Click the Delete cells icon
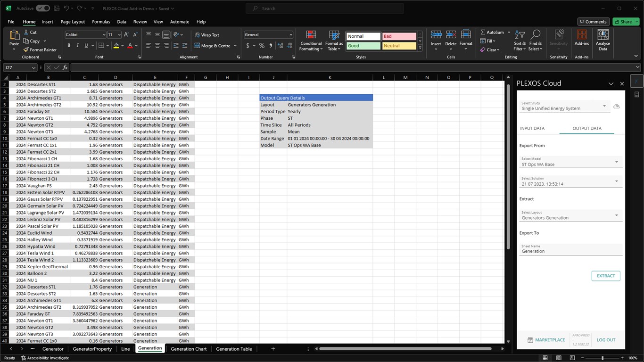Viewport: 644px width, 362px height. pyautogui.click(x=451, y=34)
